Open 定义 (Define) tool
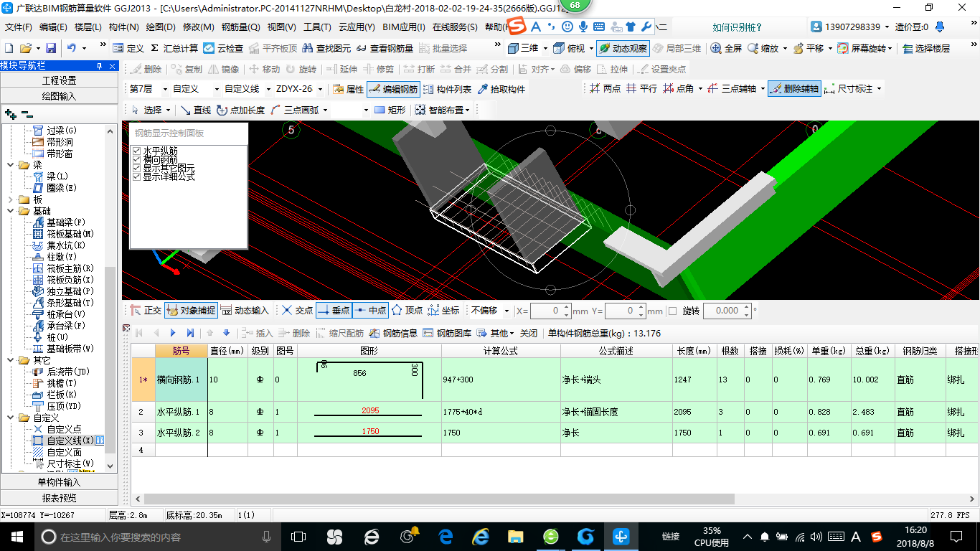The width and height of the screenshot is (980, 551). (x=128, y=48)
